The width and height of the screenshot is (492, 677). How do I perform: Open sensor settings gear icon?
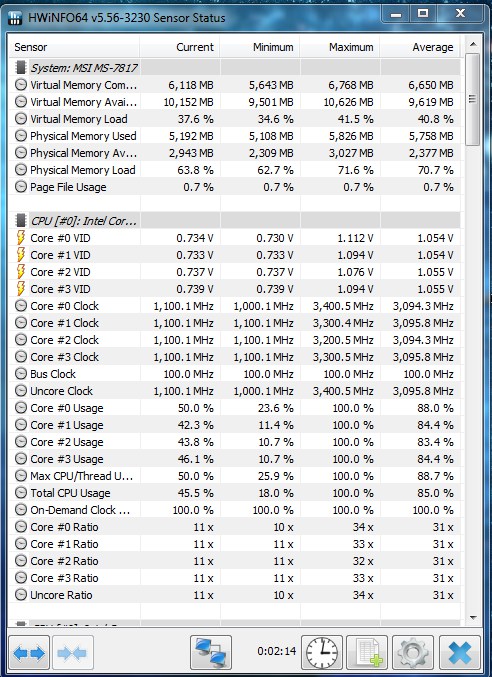[x=413, y=652]
